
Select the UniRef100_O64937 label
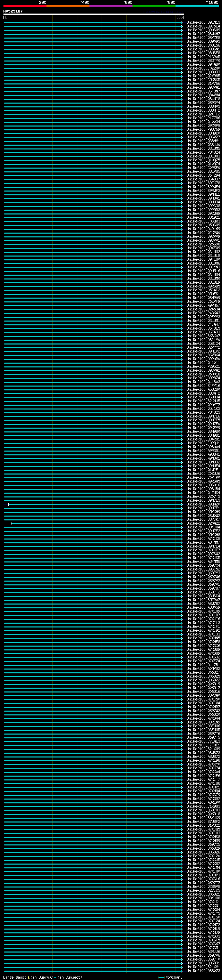(x=203, y=180)
